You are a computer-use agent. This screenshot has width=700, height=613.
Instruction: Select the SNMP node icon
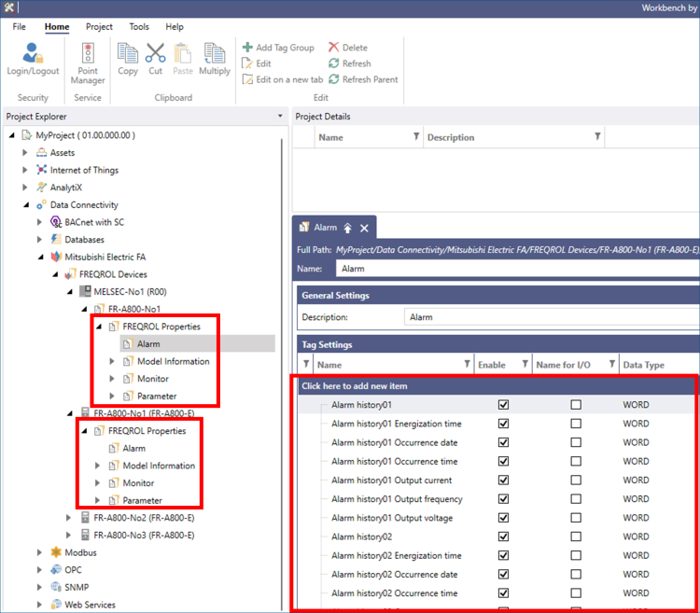point(56,587)
